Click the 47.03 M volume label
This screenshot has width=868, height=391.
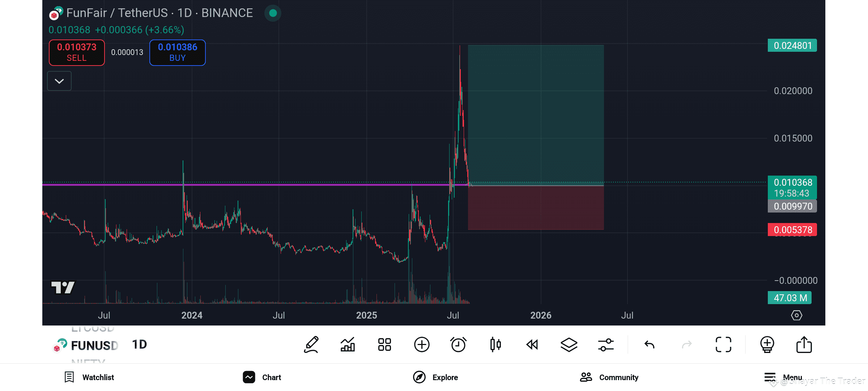click(x=790, y=298)
